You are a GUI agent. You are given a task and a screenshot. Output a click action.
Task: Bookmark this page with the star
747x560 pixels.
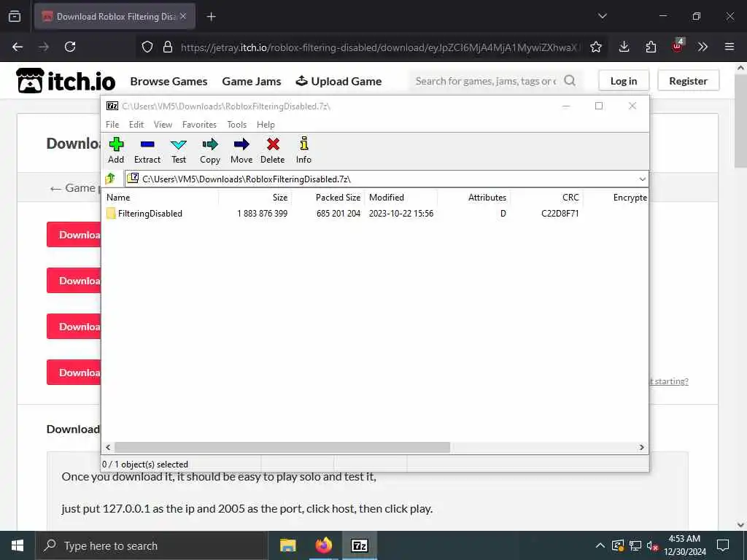(596, 47)
